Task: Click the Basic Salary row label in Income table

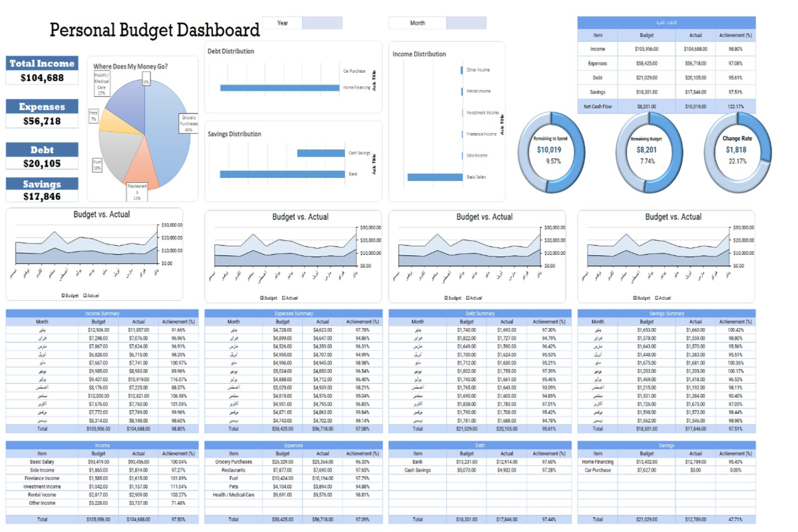Action: coord(42,462)
